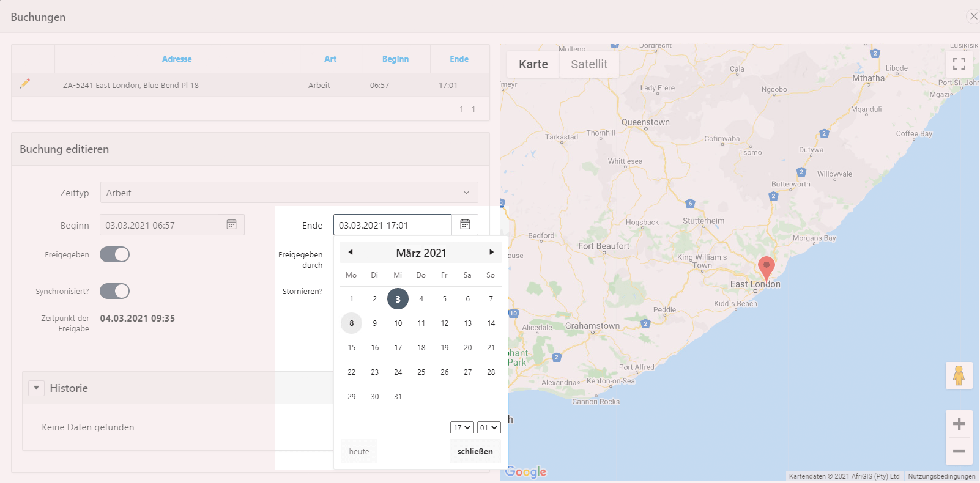Image resolution: width=980 pixels, height=483 pixels.
Task: Zoom in on the map
Action: pos(959,424)
